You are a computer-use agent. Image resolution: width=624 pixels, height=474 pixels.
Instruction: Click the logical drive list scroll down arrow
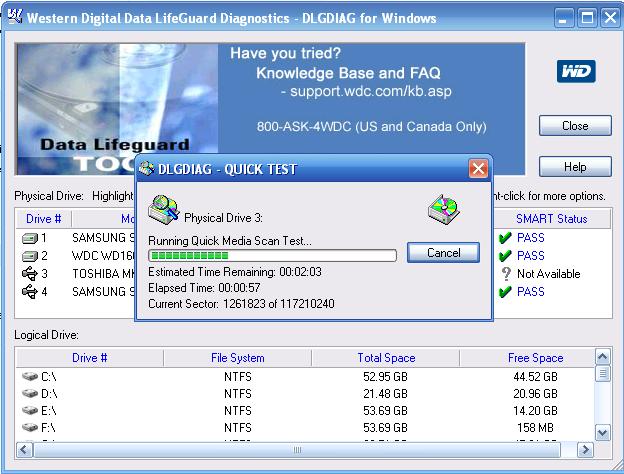click(x=603, y=432)
